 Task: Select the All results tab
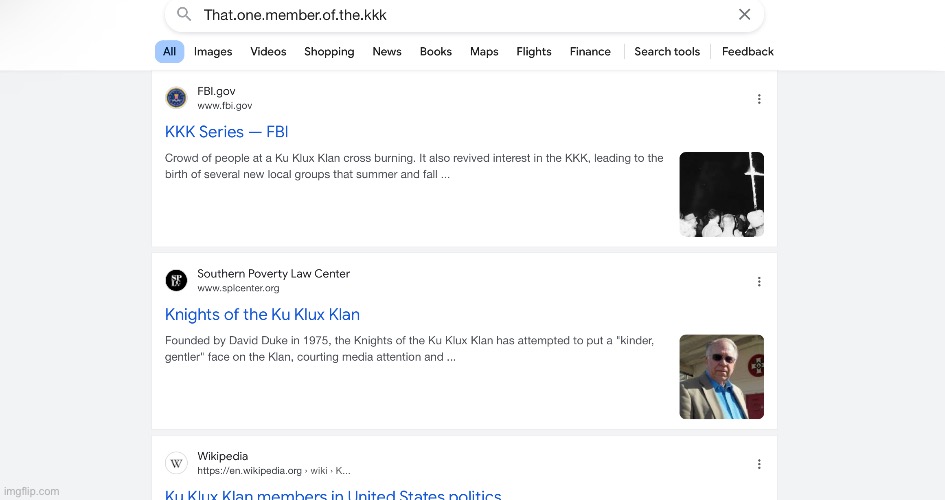pyautogui.click(x=169, y=52)
